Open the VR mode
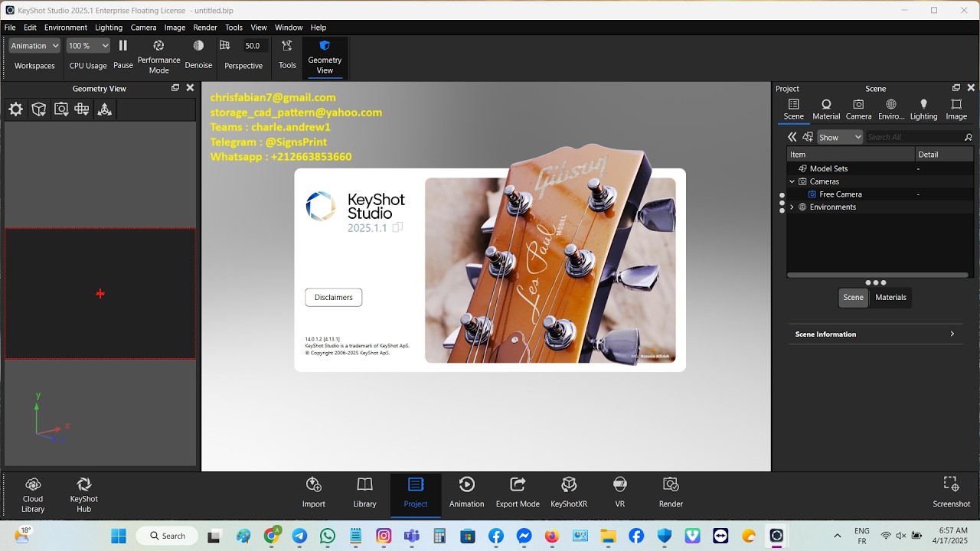Viewport: 980px width, 551px height. [620, 493]
